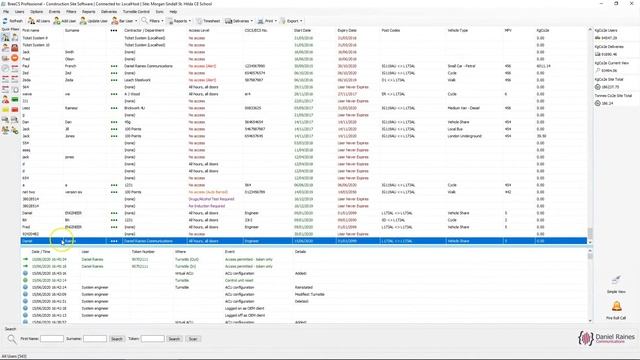Open the Users menu

pyautogui.click(x=20, y=12)
